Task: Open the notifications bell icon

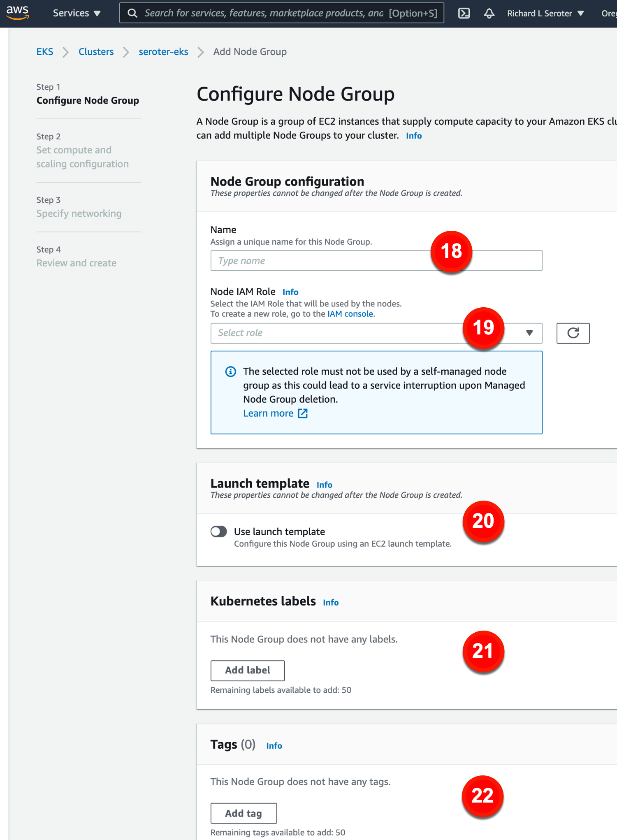Action: (x=489, y=13)
